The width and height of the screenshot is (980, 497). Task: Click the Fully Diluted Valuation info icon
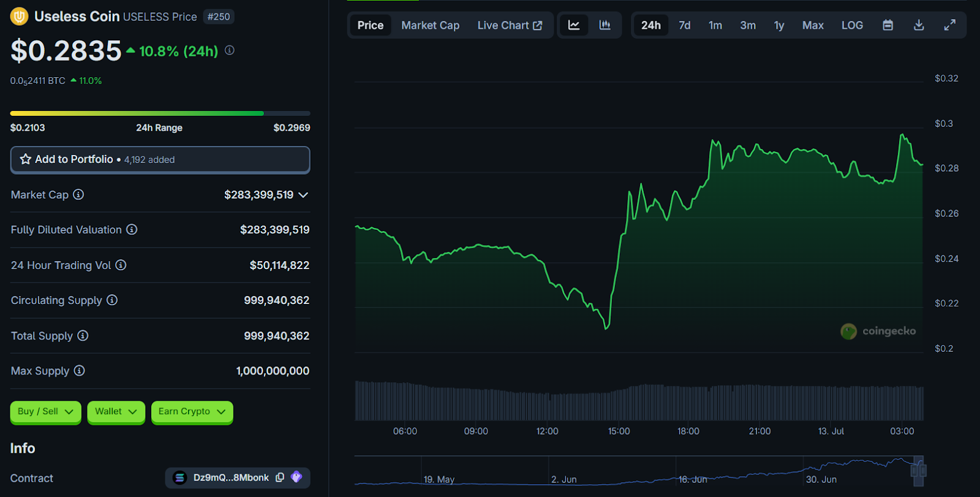(132, 229)
